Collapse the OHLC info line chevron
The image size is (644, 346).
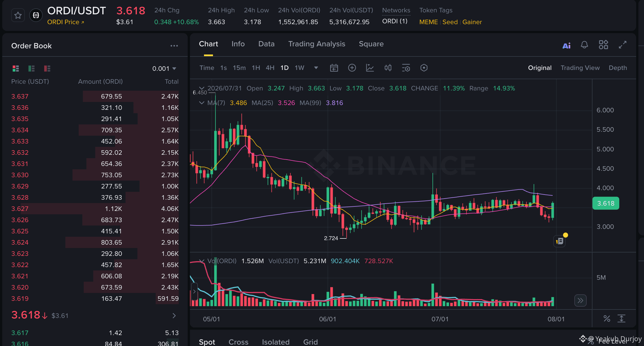click(x=201, y=88)
